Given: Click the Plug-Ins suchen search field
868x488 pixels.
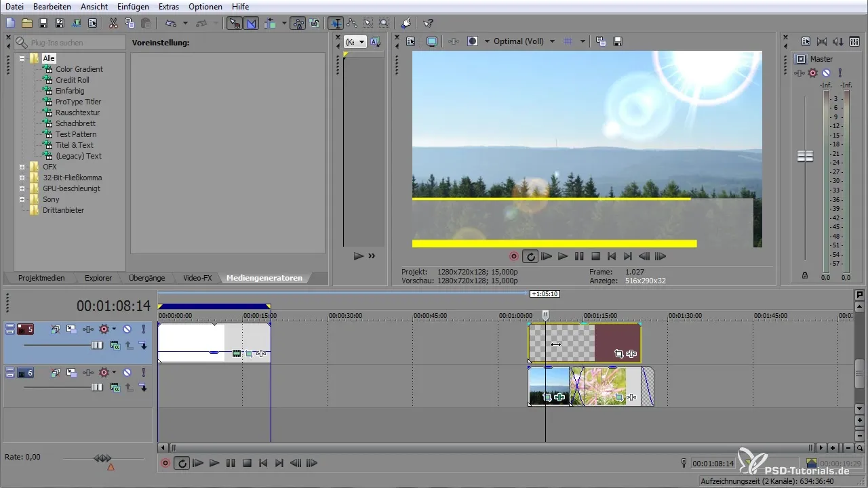Looking at the screenshot, I should click(69, 43).
